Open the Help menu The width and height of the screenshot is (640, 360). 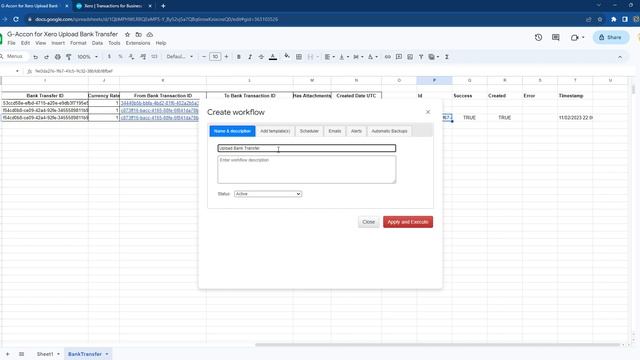(161, 43)
